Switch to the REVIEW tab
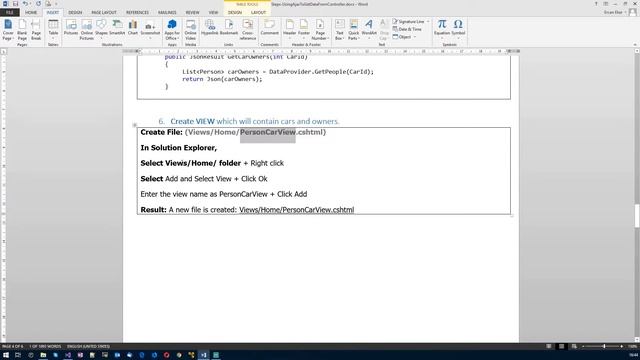Screen dimensions: 640x360 pyautogui.click(x=192, y=12)
